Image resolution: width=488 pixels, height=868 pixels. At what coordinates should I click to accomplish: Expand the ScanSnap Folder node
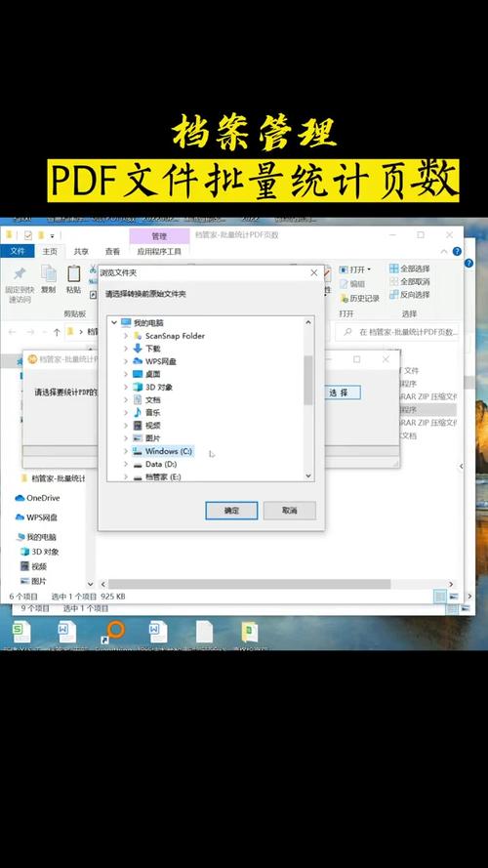pos(126,336)
